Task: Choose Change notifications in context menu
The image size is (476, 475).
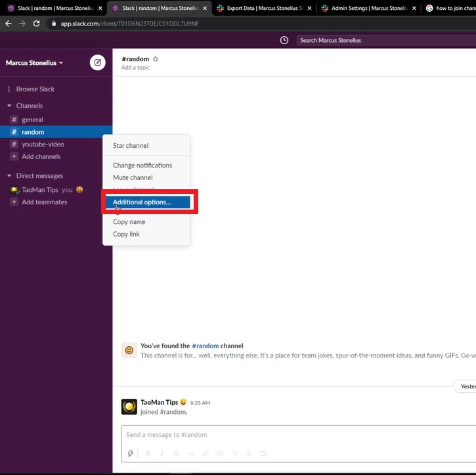Action: 146,165
